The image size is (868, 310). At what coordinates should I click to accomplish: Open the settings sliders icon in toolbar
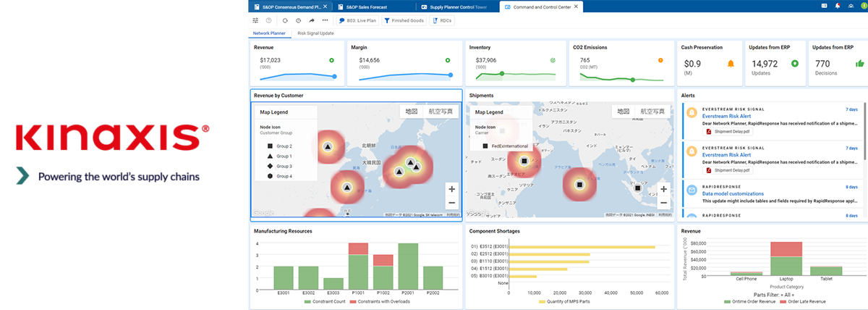tap(255, 20)
